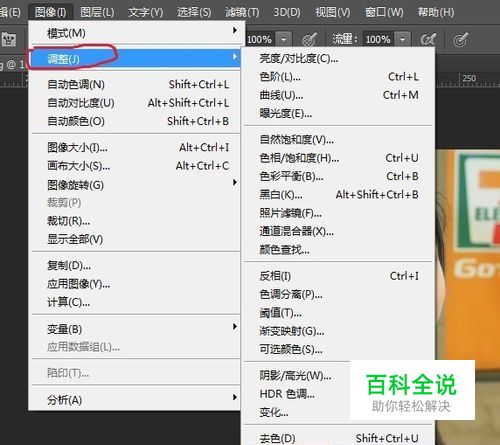Open the 滤镜(T) menu
This screenshot has height=445, width=500.
click(242, 12)
